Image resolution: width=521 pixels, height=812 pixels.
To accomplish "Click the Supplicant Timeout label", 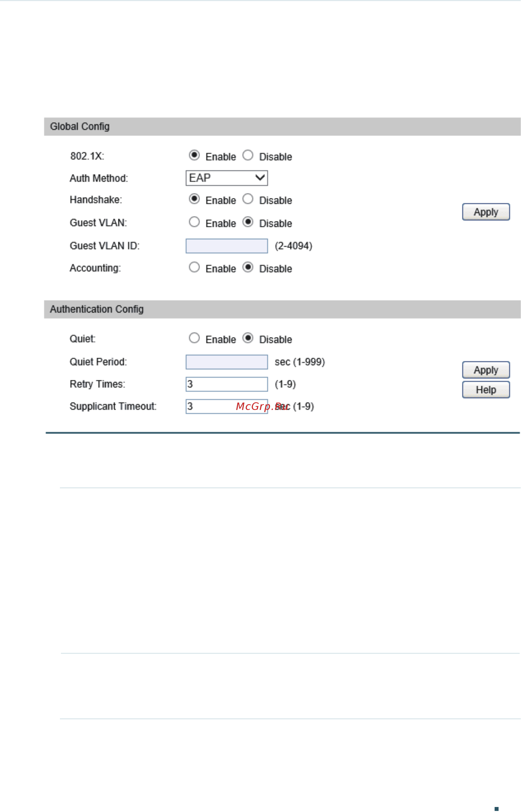I will [x=113, y=406].
